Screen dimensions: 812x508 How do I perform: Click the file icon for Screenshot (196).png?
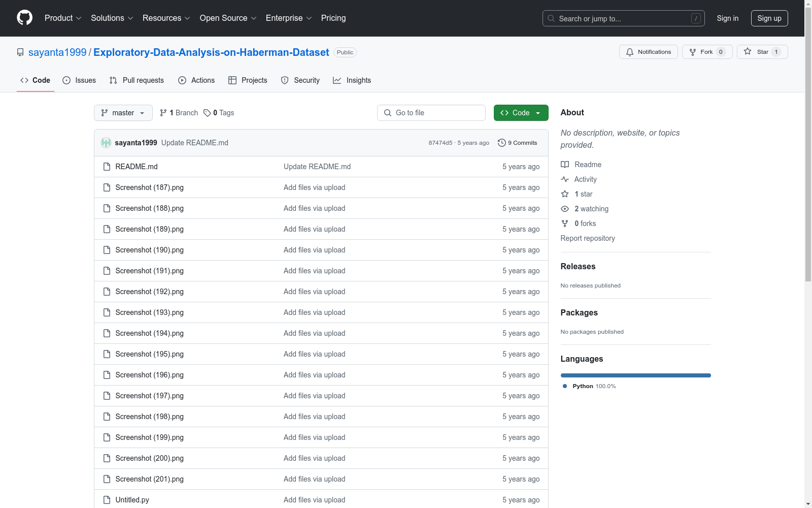(x=107, y=375)
